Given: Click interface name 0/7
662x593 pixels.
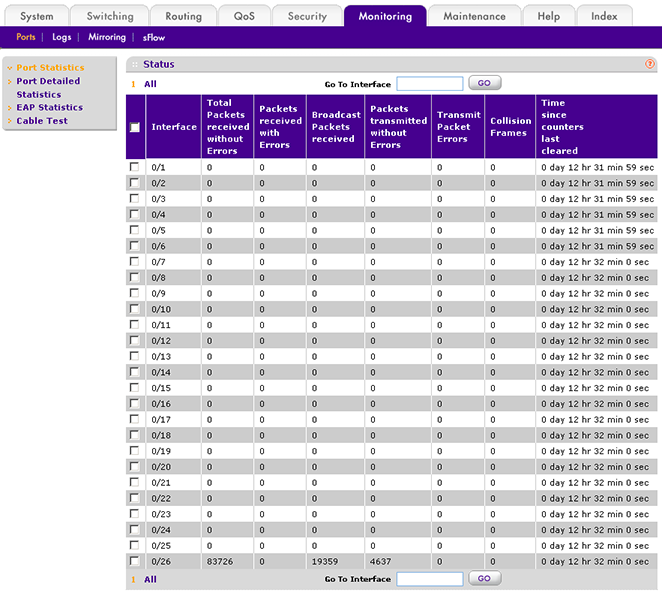Looking at the screenshot, I should tap(158, 262).
